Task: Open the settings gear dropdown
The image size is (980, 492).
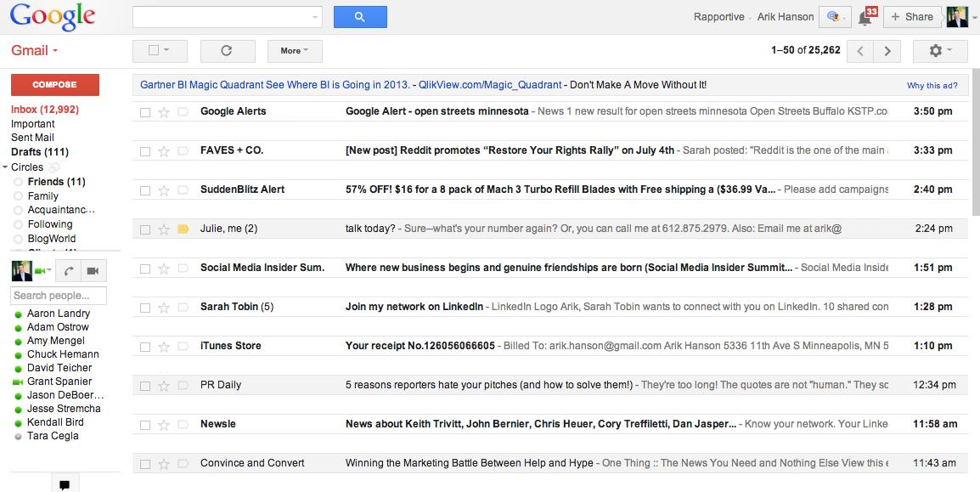Action: click(939, 51)
